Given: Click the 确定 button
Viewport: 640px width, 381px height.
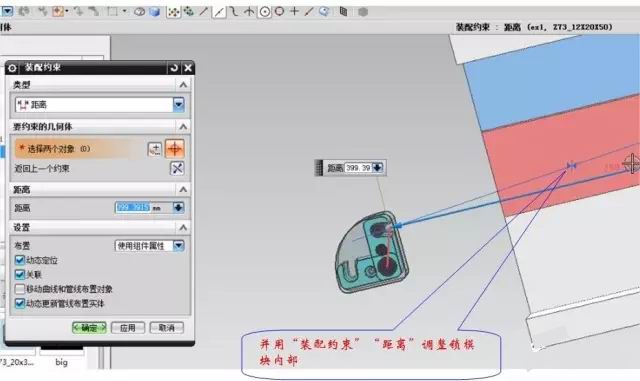Looking at the screenshot, I should coord(89,328).
